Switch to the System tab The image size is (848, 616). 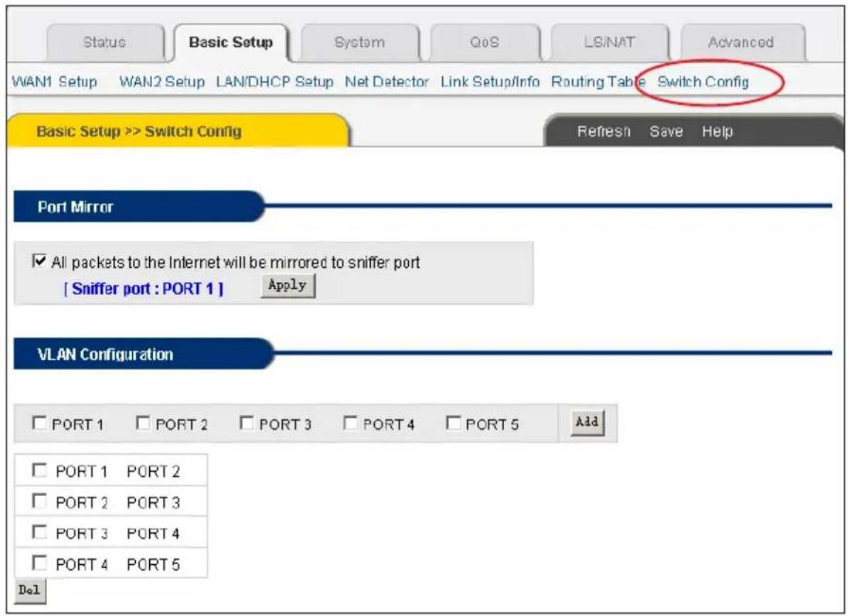360,42
